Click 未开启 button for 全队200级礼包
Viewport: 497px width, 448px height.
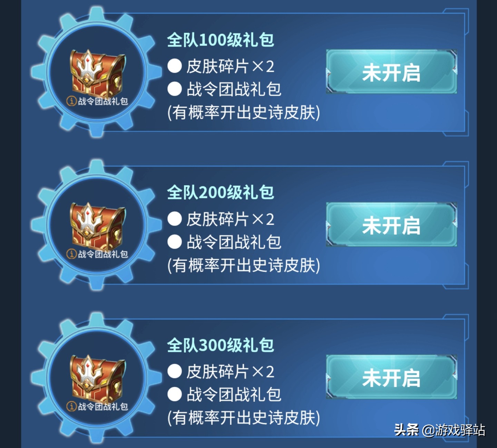[x=391, y=225]
